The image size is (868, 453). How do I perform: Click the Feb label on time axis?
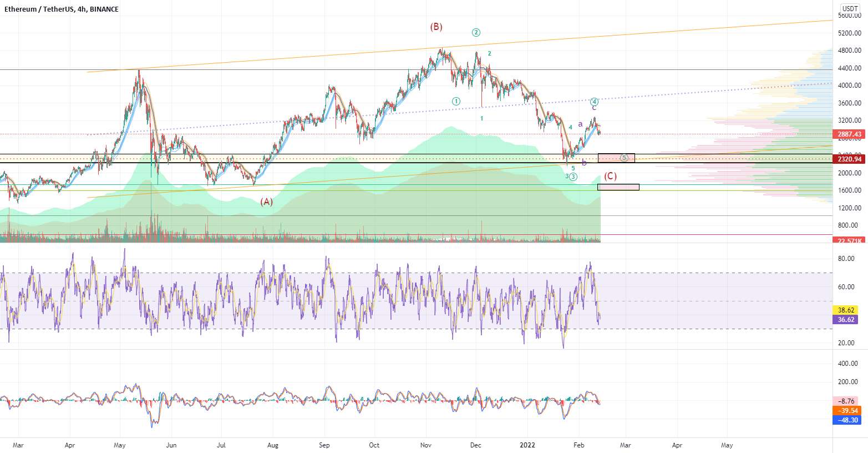[578, 445]
